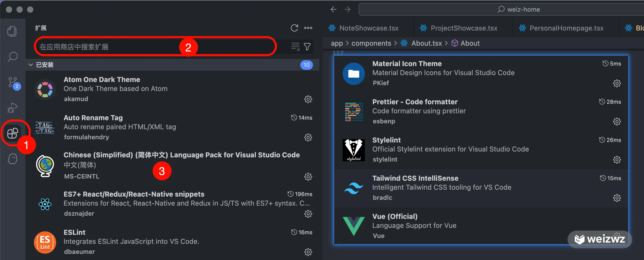Go back using the navigation arrow

click(334, 10)
